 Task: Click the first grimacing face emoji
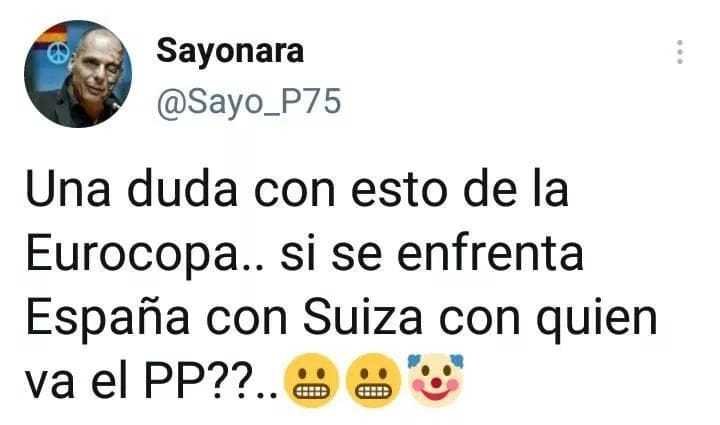[x=312, y=380]
